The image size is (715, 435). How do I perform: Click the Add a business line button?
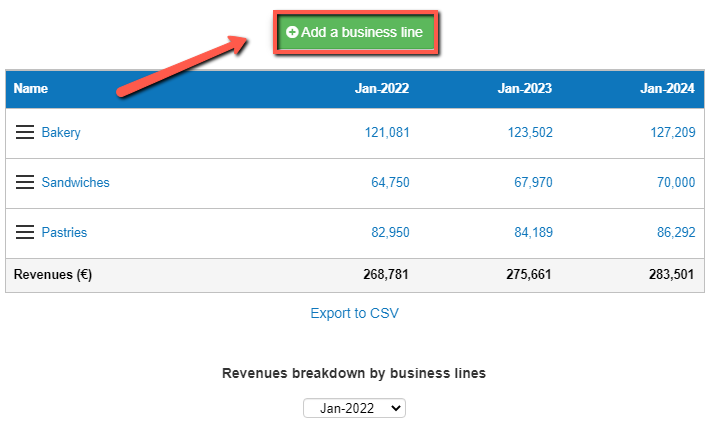[356, 33]
